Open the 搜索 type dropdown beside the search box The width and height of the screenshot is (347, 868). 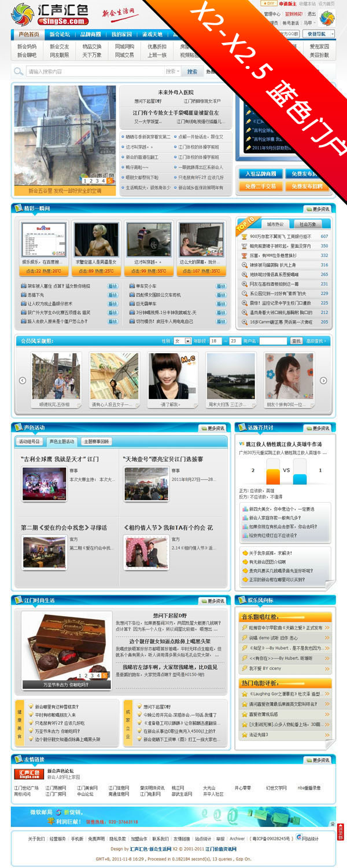(x=172, y=72)
